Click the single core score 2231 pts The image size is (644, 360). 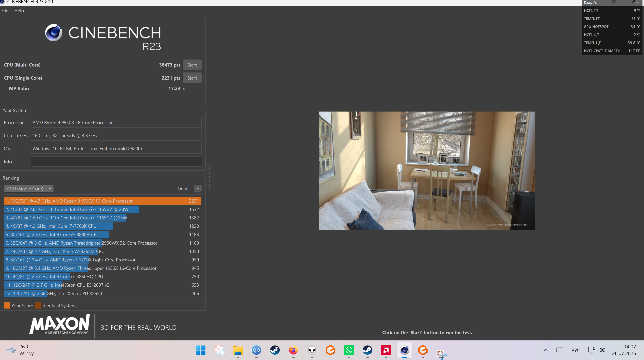(x=171, y=78)
